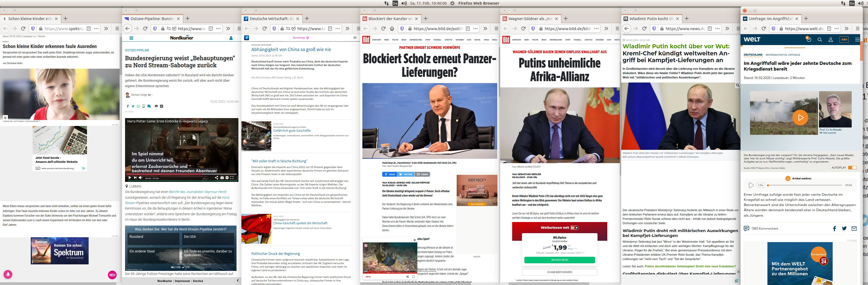
Task: Expand the Spektrum article image with the chevron
Action: pyautogui.click(x=5, y=118)
